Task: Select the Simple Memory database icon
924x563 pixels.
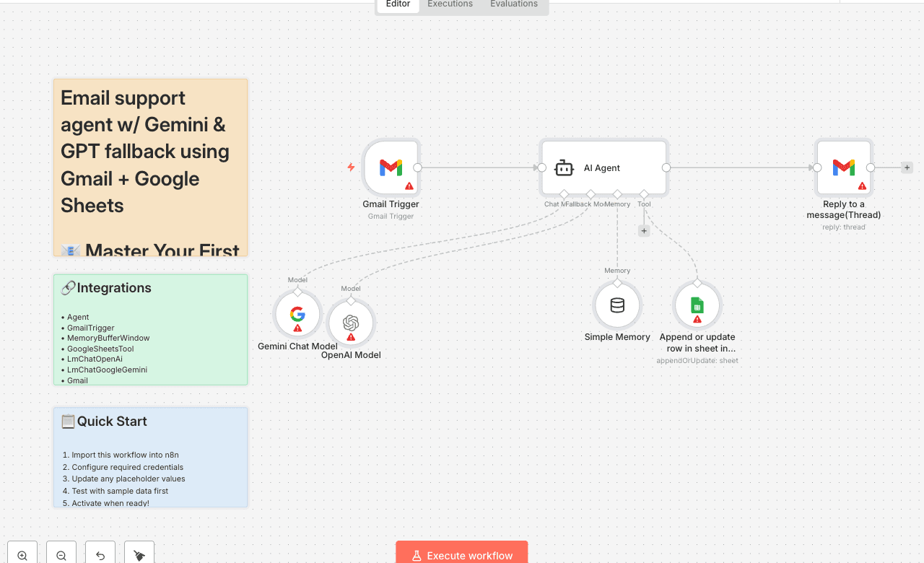Action: point(617,305)
